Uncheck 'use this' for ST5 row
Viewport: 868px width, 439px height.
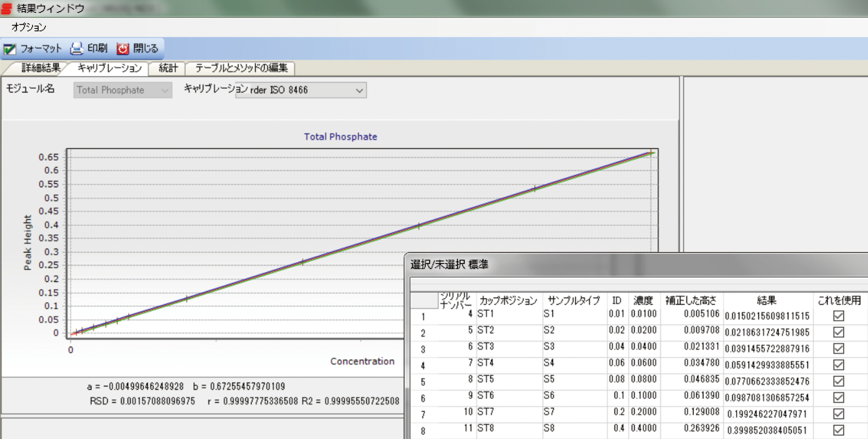[x=839, y=381]
